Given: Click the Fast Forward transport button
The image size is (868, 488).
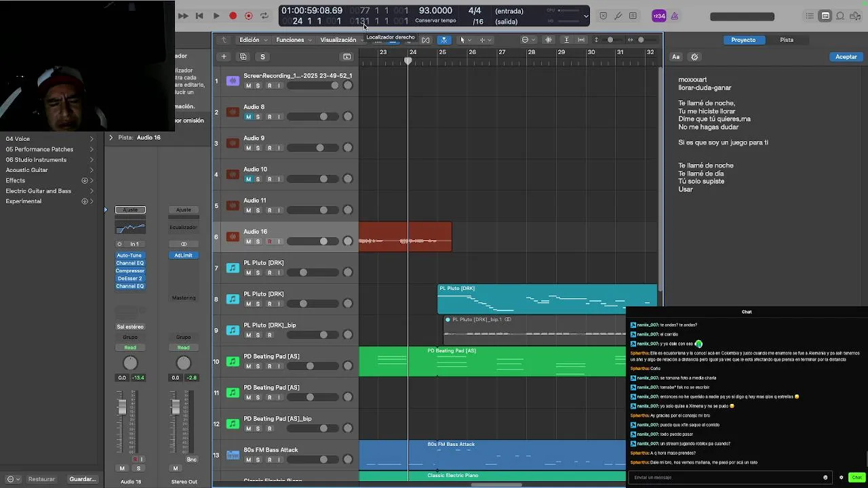Looking at the screenshot, I should click(183, 16).
